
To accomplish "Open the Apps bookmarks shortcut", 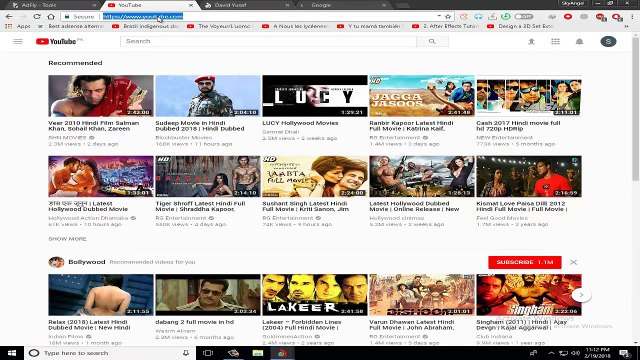I will (17, 26).
